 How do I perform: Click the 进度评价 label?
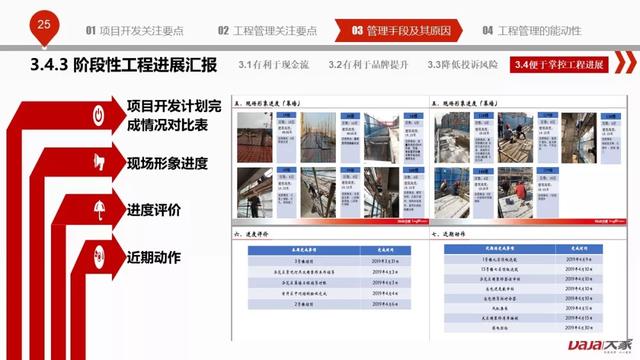(153, 210)
